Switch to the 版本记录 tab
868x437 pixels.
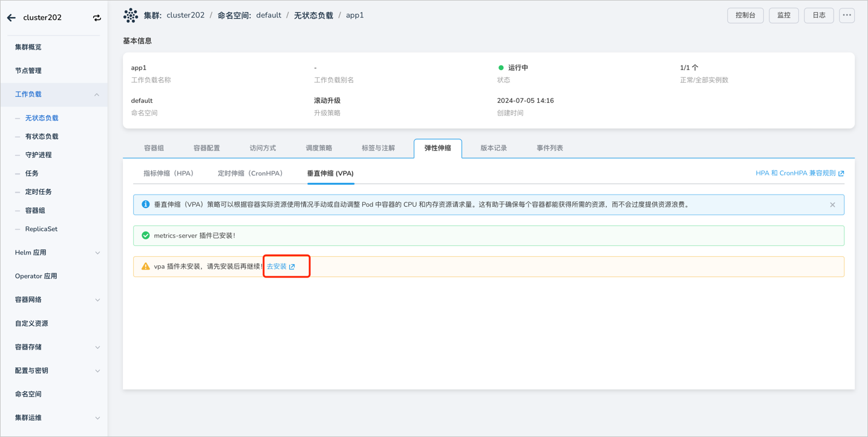[494, 148]
